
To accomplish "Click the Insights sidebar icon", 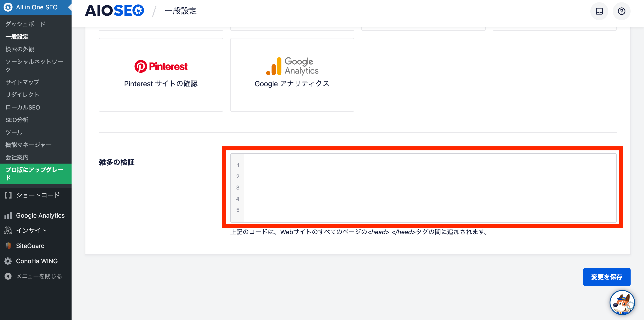I will coord(8,230).
